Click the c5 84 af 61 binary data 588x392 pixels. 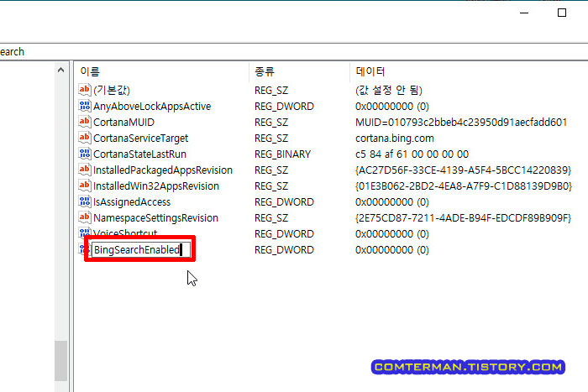click(x=412, y=154)
